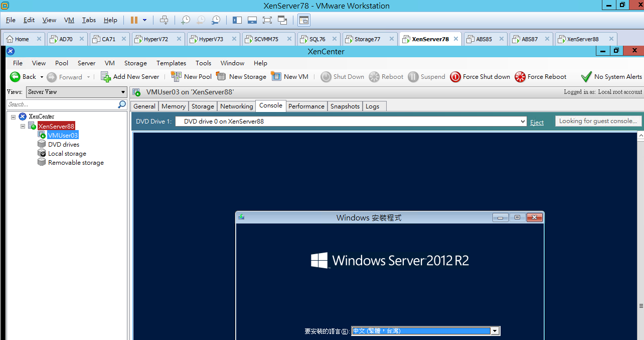
Task: Select Local storage in the tree
Action: (x=67, y=154)
